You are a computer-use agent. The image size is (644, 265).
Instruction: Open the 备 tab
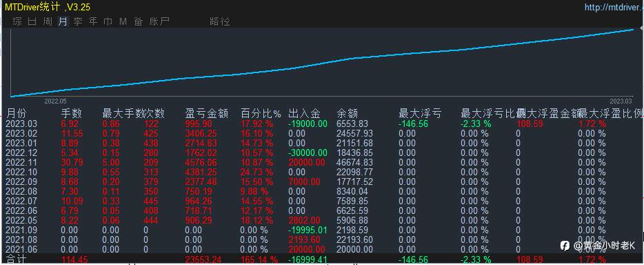pos(138,22)
